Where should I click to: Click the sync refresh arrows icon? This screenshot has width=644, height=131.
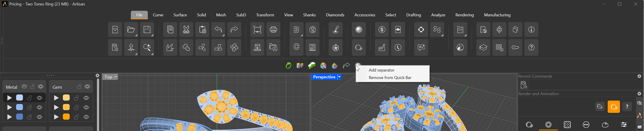(x=499, y=30)
